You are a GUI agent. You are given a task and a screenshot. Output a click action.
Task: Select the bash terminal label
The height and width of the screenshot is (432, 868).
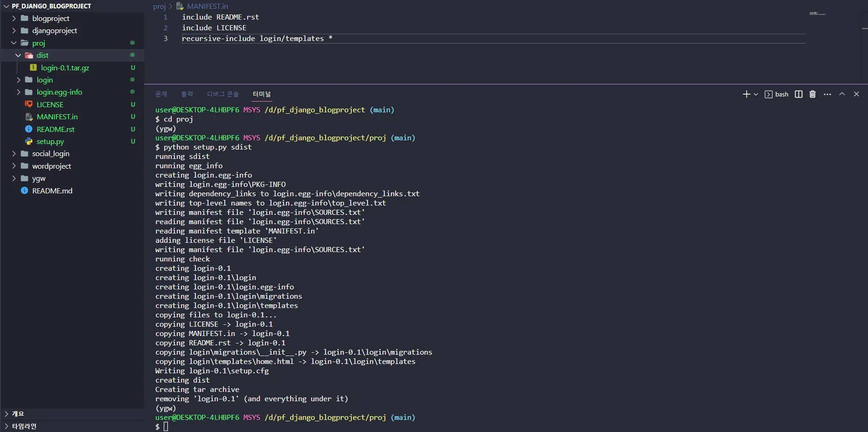(x=781, y=94)
